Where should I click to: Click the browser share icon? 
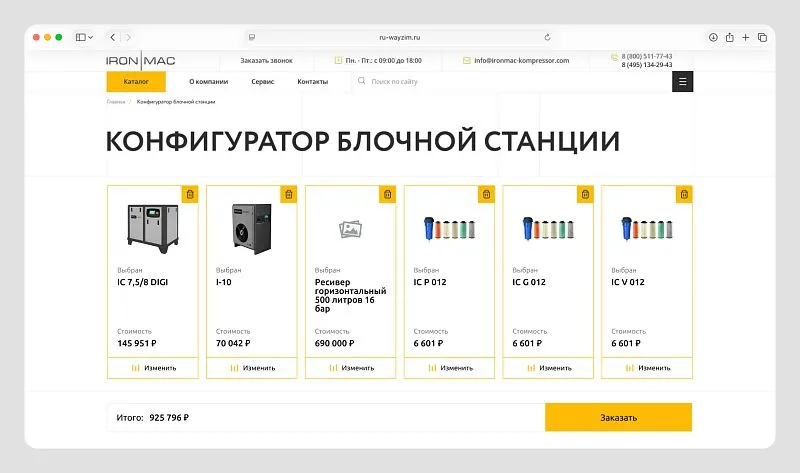(x=730, y=37)
